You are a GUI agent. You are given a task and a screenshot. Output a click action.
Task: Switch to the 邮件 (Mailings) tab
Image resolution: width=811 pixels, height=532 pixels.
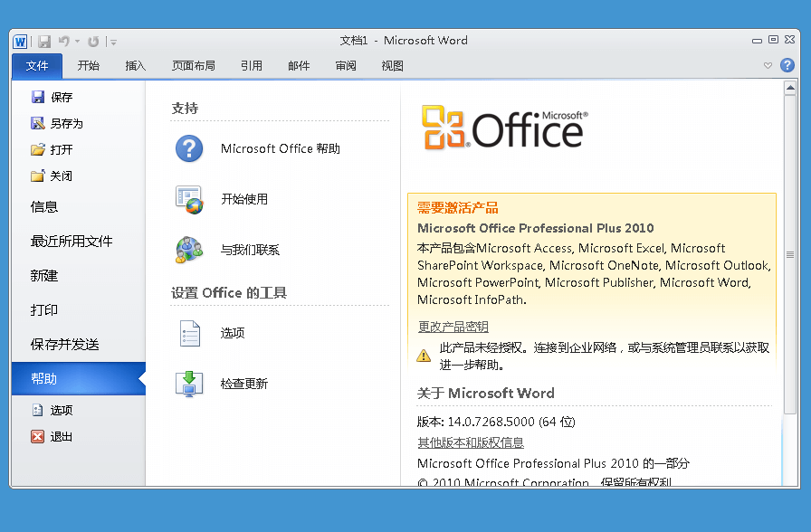pos(299,66)
